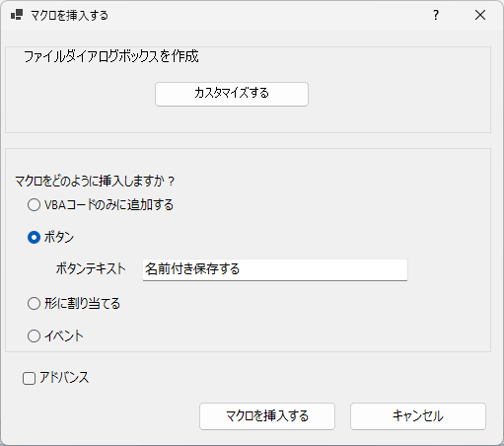Confirm with the マクロを挿入する button
The image size is (504, 446).
tap(267, 416)
